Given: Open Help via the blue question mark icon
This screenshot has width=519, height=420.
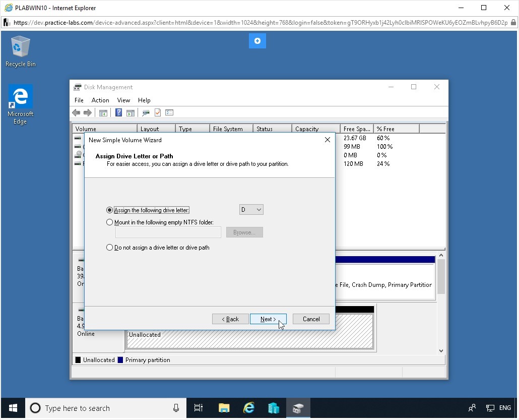Looking at the screenshot, I should coord(118,112).
